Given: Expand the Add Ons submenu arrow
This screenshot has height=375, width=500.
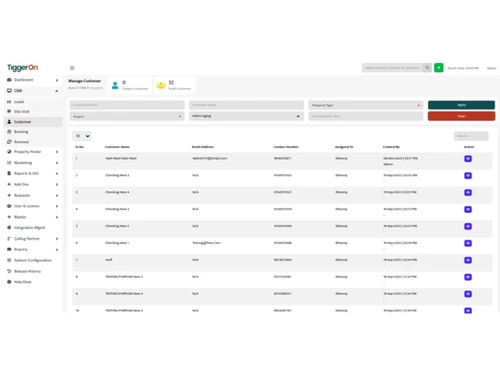Looking at the screenshot, I should 57,185.
